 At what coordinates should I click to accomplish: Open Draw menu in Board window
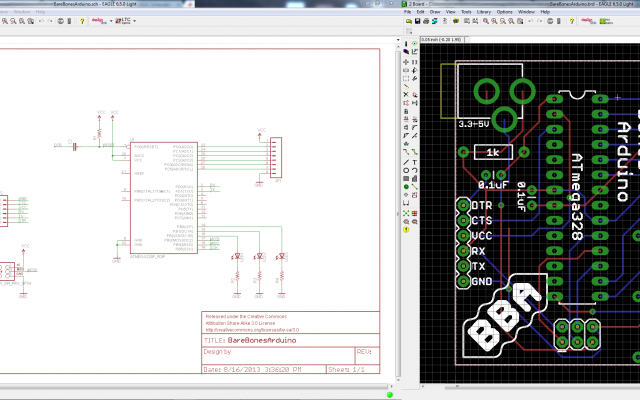tap(435, 12)
